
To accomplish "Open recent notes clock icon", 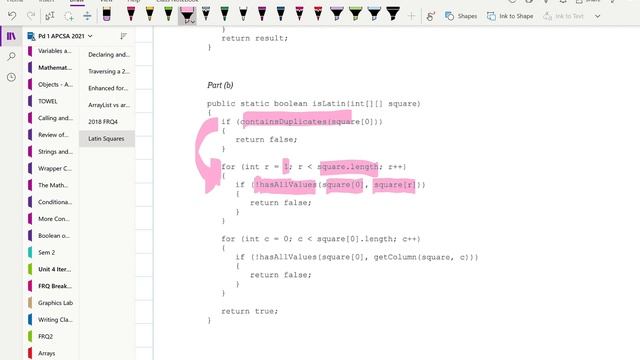I will [x=11, y=77].
